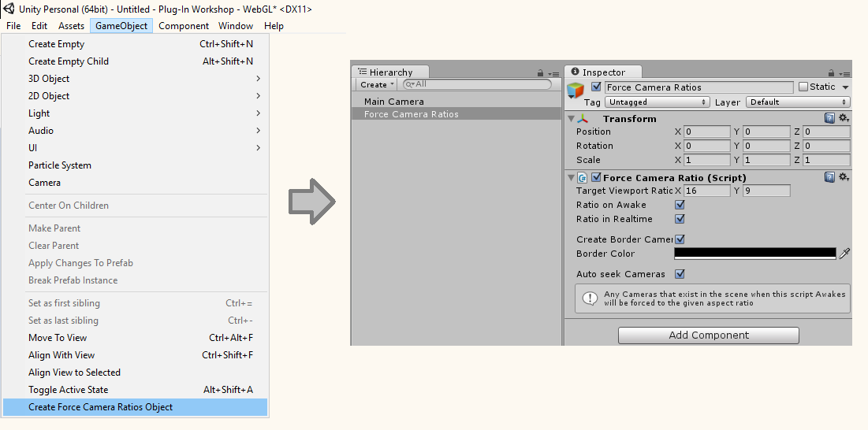Click the GameObject cube icon in Inspector

(576, 90)
